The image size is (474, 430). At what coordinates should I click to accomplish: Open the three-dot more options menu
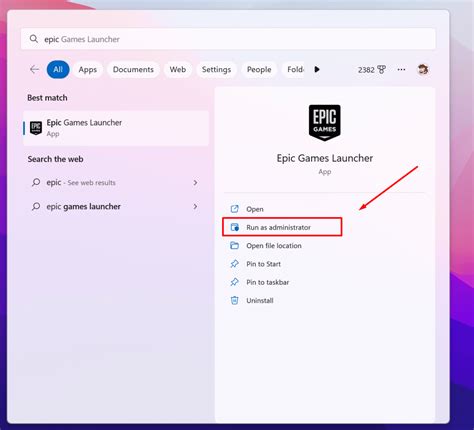[x=401, y=69]
